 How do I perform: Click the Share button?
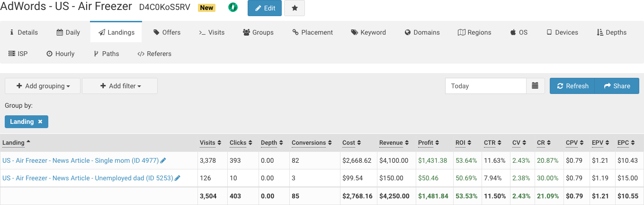pos(617,86)
